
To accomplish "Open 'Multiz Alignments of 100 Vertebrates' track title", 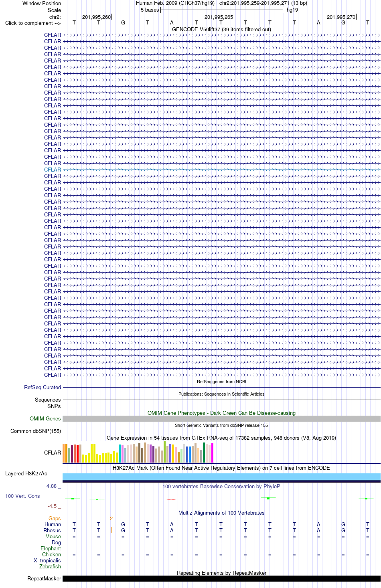I will click(221, 513).
